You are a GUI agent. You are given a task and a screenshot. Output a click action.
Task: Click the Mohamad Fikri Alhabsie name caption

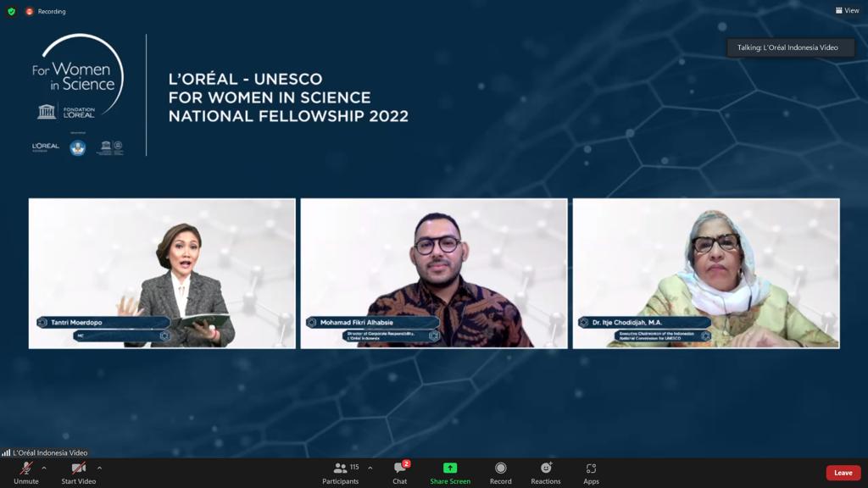[x=357, y=322]
